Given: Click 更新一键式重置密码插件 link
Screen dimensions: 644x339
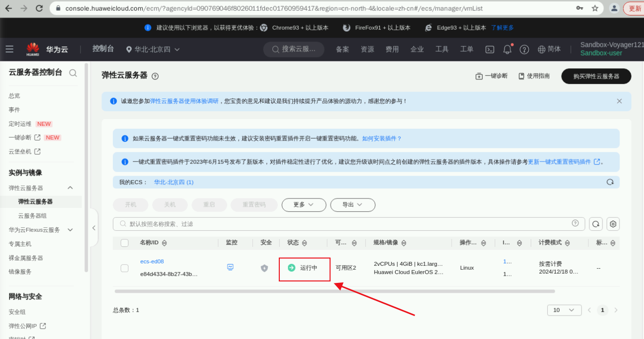Looking at the screenshot, I should tap(560, 162).
